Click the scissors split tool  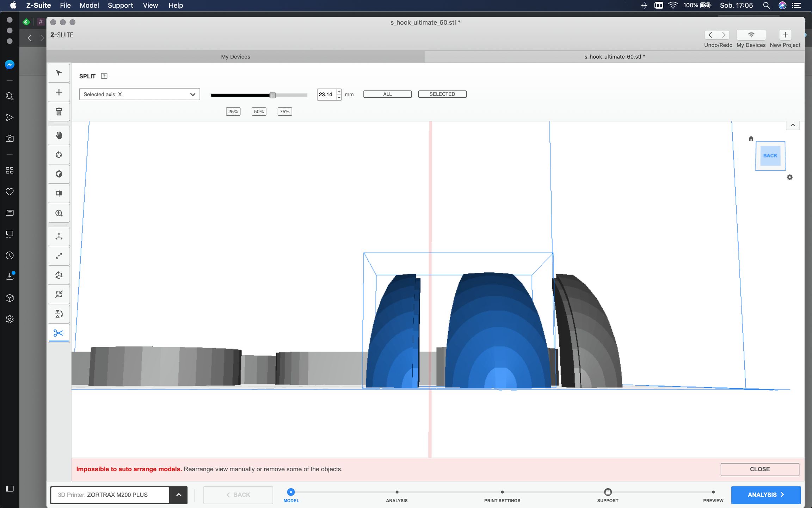pos(59,333)
